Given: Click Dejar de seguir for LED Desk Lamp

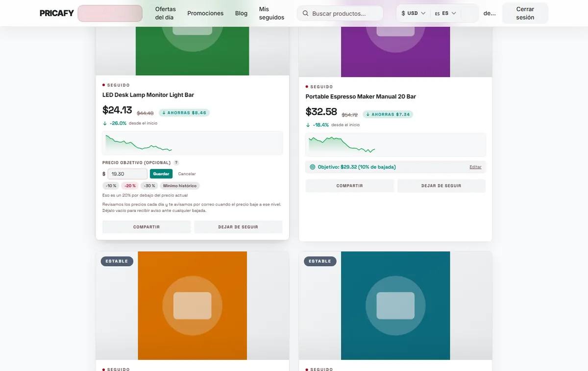Looking at the screenshot, I should (x=238, y=227).
